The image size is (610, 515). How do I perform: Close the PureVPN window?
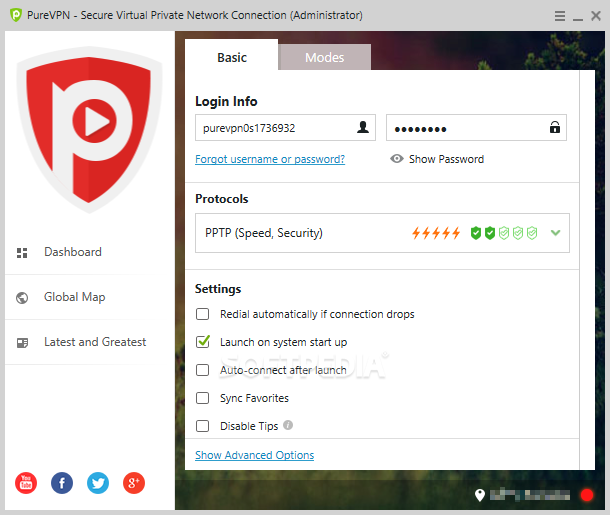tap(596, 16)
